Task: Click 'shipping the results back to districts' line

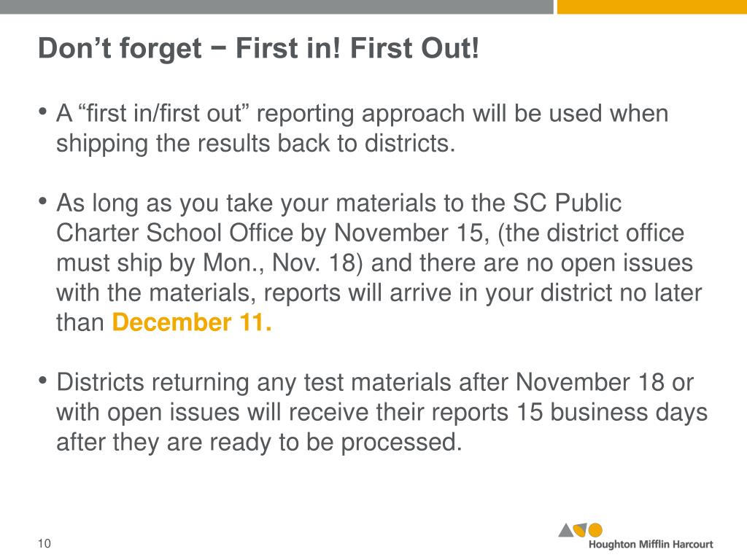Action: coord(256,144)
